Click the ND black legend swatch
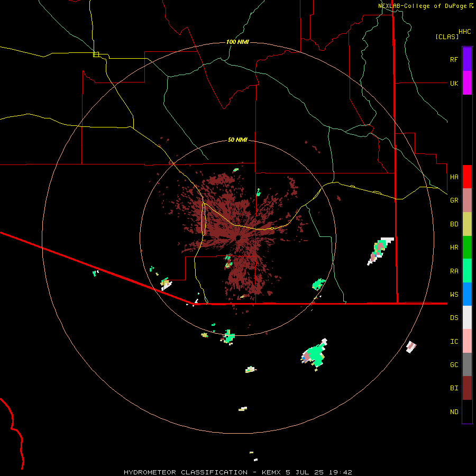Image resolution: width=476 pixels, height=476 pixels. [x=467, y=411]
